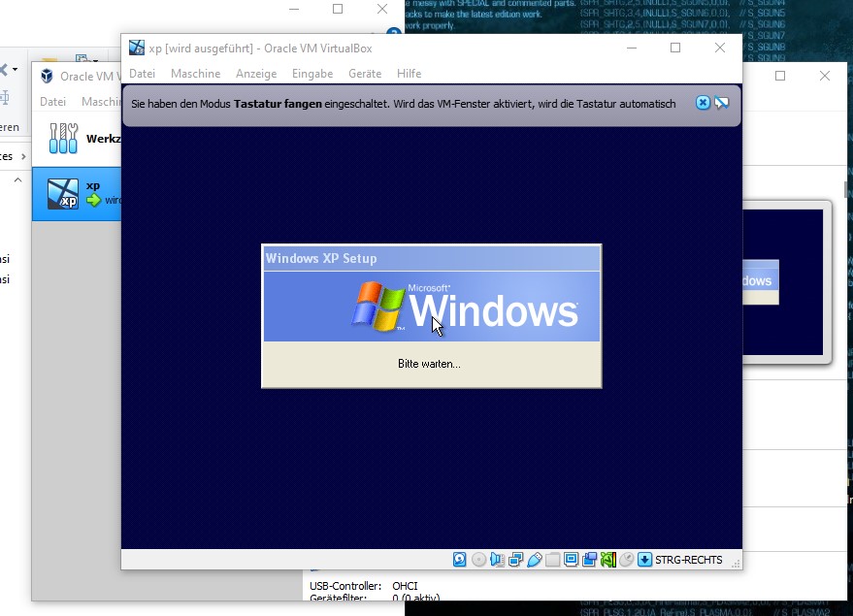Close the VirtualBox Manager window behind
The width and height of the screenshot is (853, 616).
coord(825,76)
